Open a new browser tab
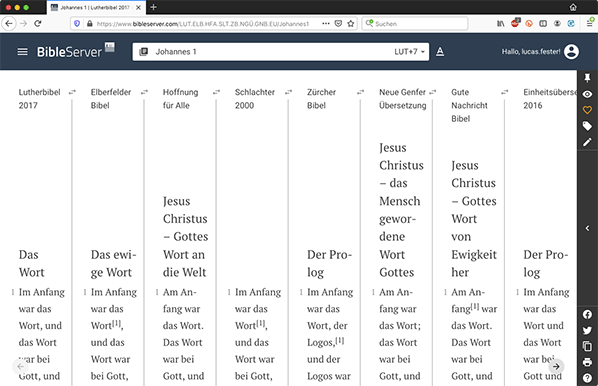This screenshot has height=386, width=598. tap(153, 7)
